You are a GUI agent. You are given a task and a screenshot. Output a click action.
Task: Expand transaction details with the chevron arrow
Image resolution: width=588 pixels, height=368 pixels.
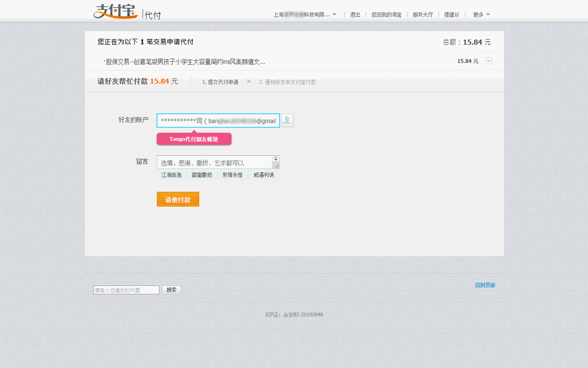[x=488, y=60]
